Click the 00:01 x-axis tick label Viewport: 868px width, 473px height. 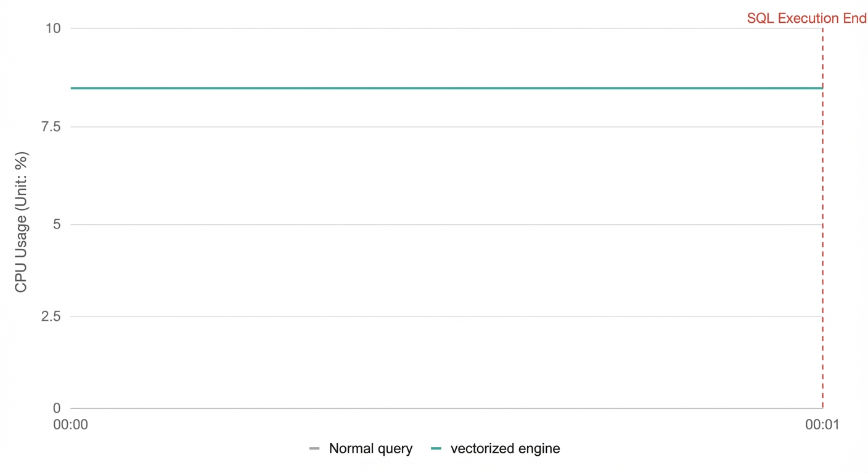pyautogui.click(x=822, y=425)
